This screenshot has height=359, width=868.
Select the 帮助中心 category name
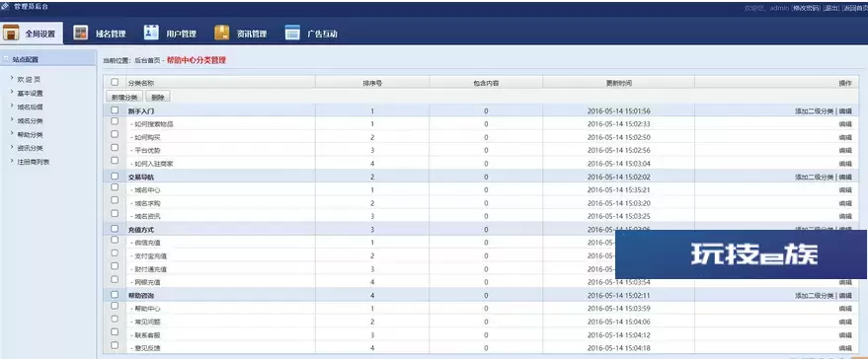[x=147, y=309]
